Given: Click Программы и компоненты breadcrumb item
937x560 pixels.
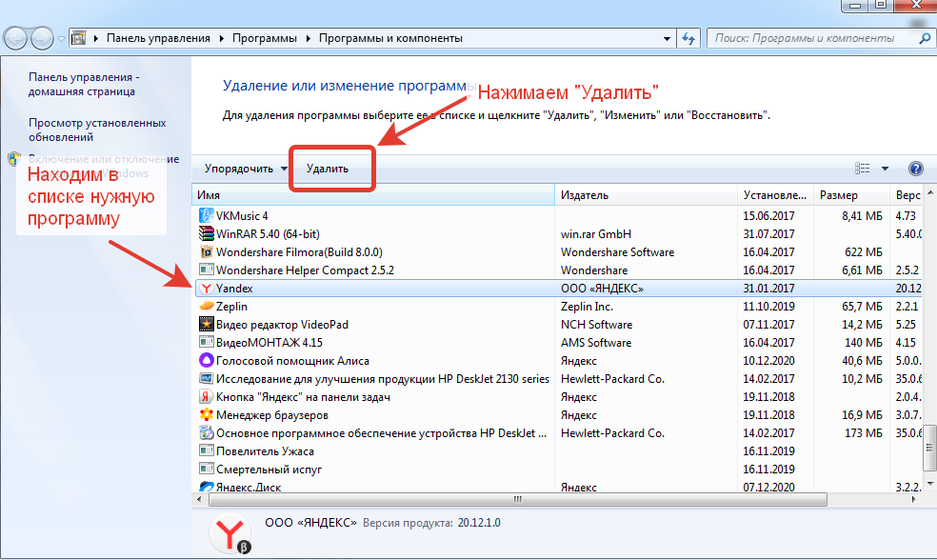Looking at the screenshot, I should click(390, 38).
